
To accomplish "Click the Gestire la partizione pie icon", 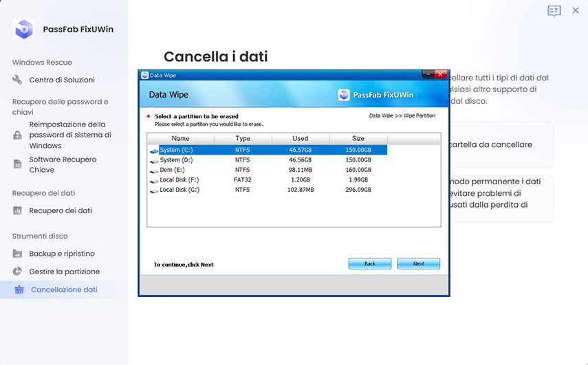I will click(18, 272).
